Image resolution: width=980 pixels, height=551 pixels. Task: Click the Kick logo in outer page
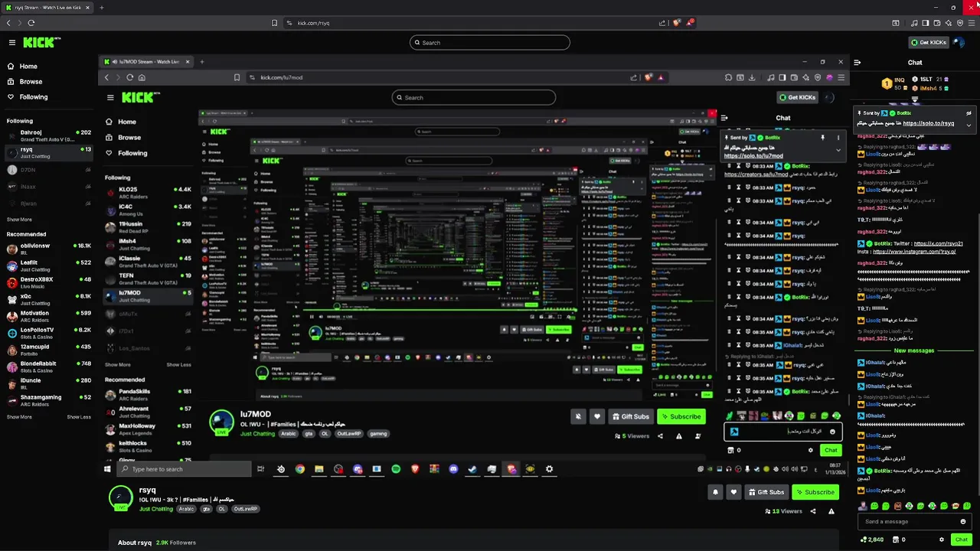click(41, 43)
